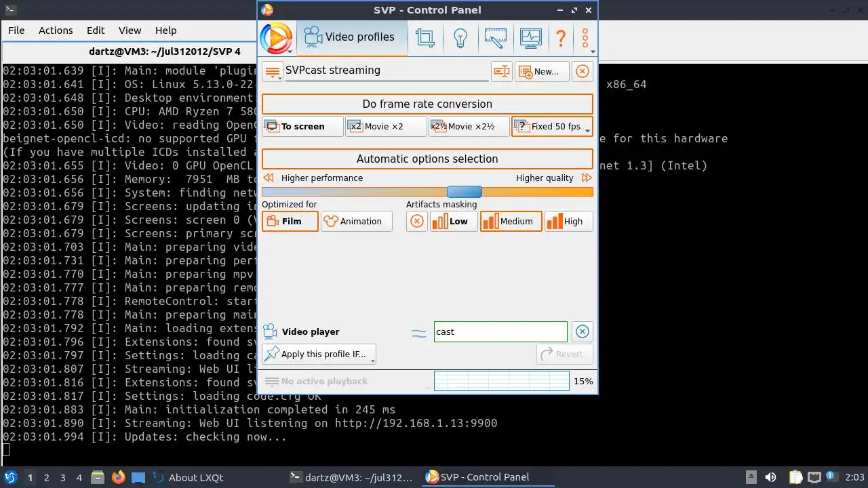Open the Help menu in the terminal
Viewport: 868px width, 488px height.
pos(165,30)
